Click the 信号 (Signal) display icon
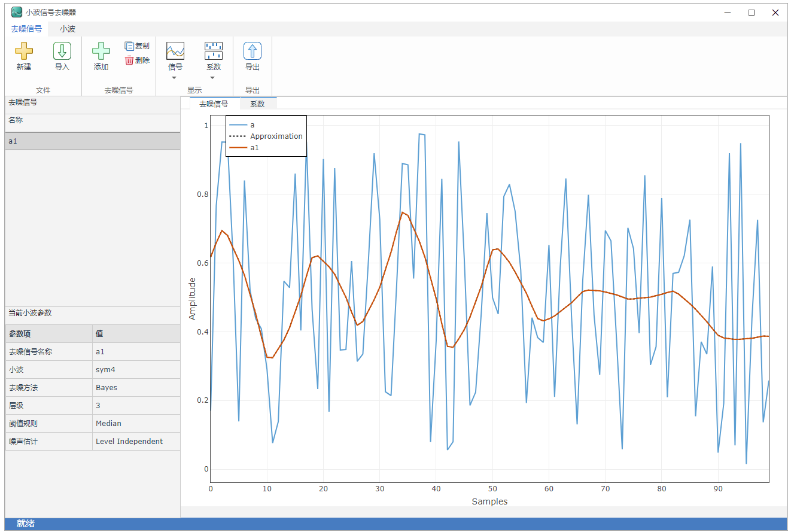 pyautogui.click(x=175, y=51)
